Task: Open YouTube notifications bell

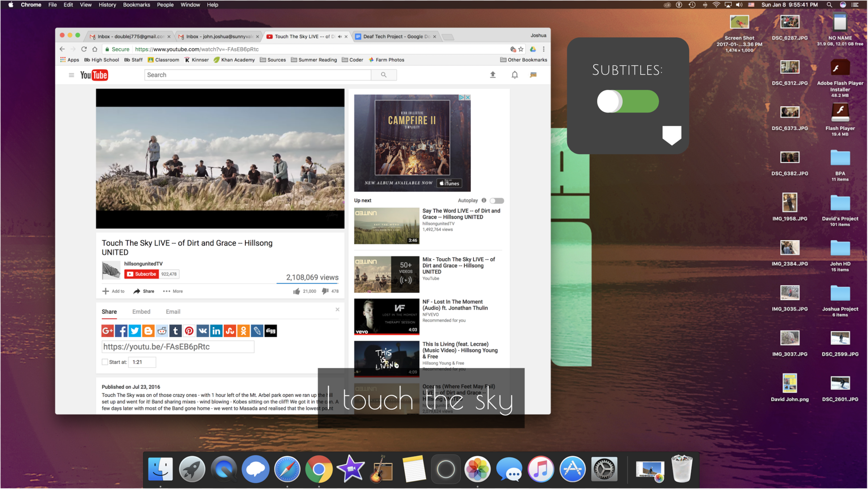Action: 514,75
